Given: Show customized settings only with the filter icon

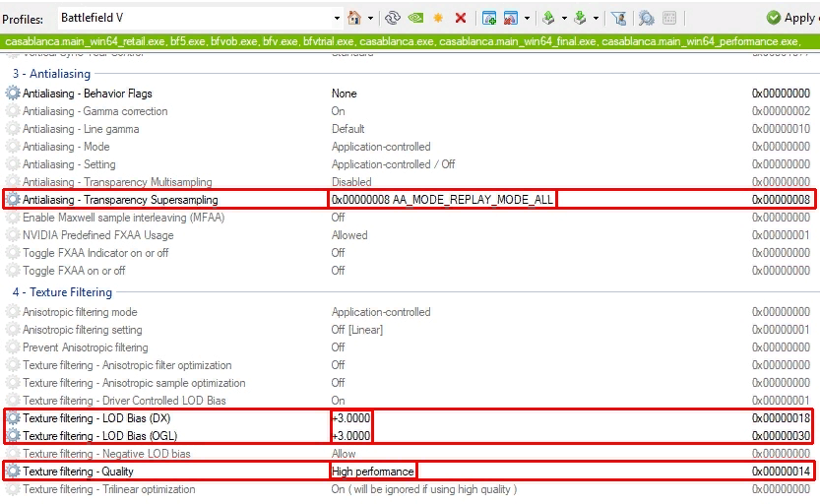Looking at the screenshot, I should (x=618, y=19).
